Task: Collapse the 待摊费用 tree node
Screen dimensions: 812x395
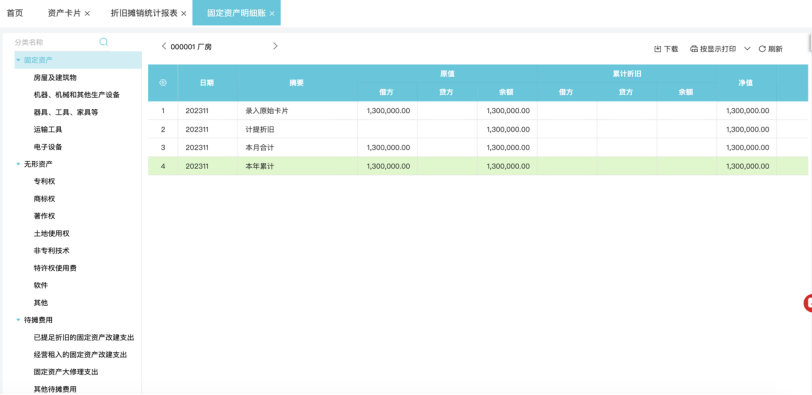Action: click(19, 319)
